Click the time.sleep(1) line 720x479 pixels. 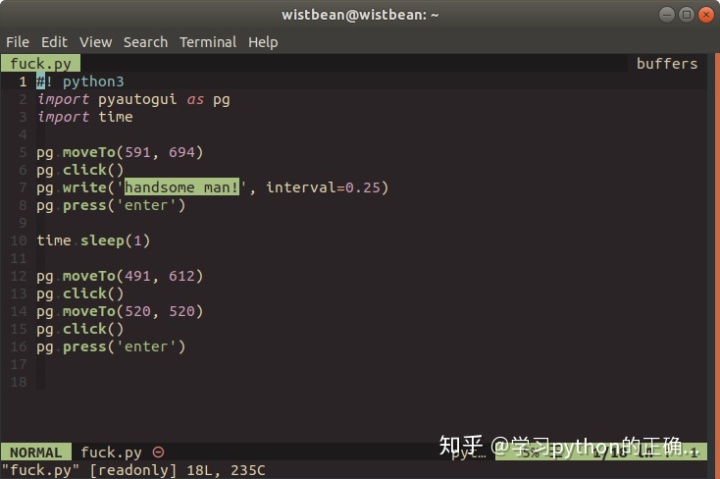(x=93, y=241)
